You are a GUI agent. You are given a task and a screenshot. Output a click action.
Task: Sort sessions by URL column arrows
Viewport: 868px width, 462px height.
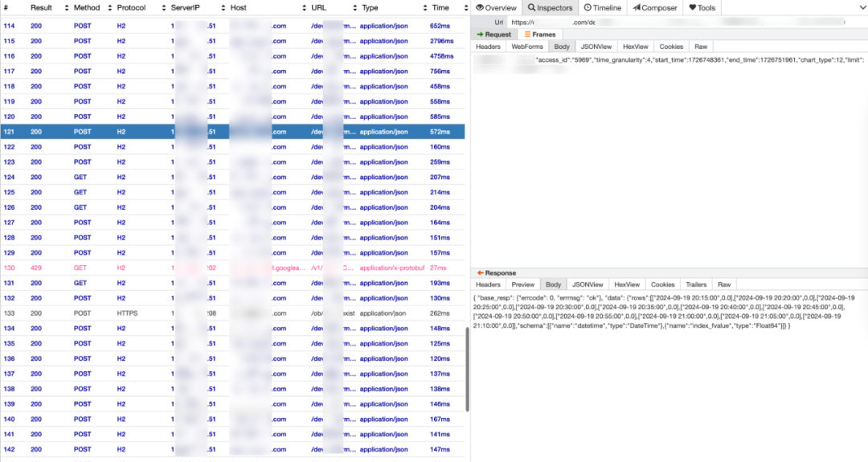click(x=355, y=8)
